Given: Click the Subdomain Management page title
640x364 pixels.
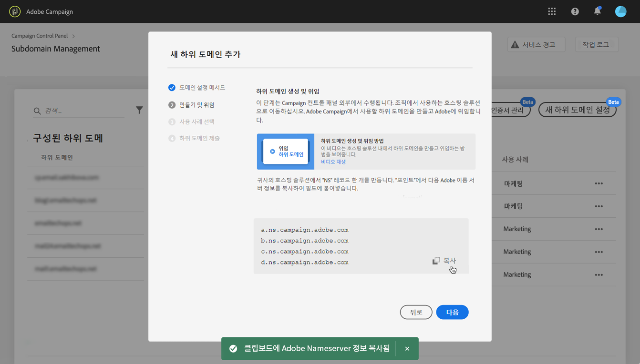Looking at the screenshot, I should [56, 49].
